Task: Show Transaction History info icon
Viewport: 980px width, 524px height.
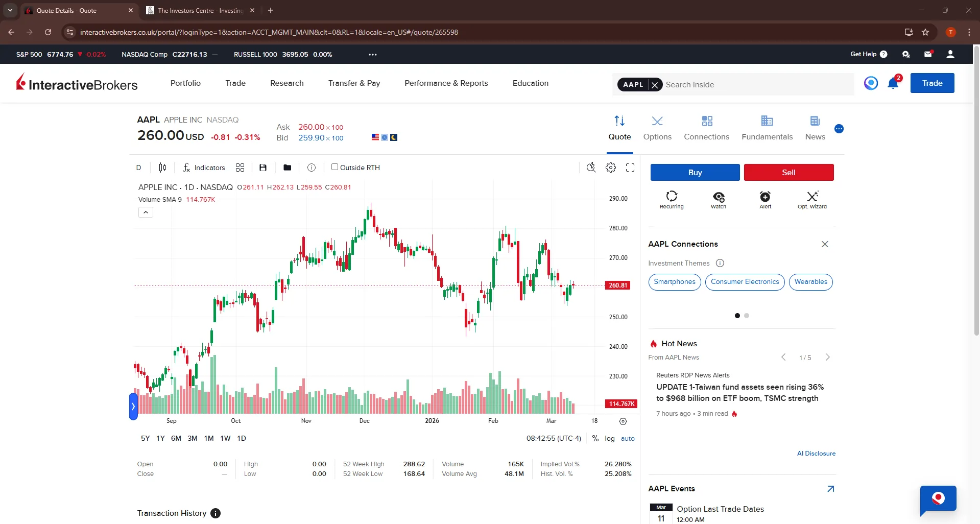Action: pyautogui.click(x=216, y=513)
